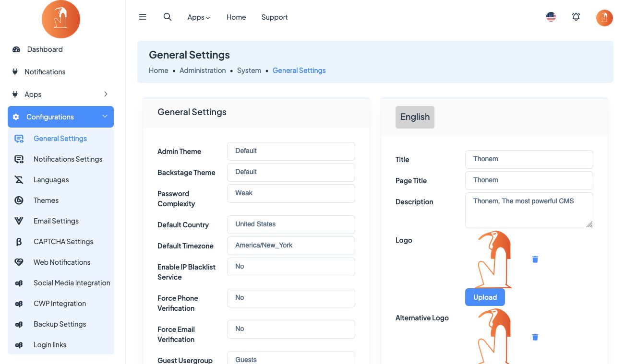
Task: Click the Administration breadcrumb link
Action: tap(203, 70)
